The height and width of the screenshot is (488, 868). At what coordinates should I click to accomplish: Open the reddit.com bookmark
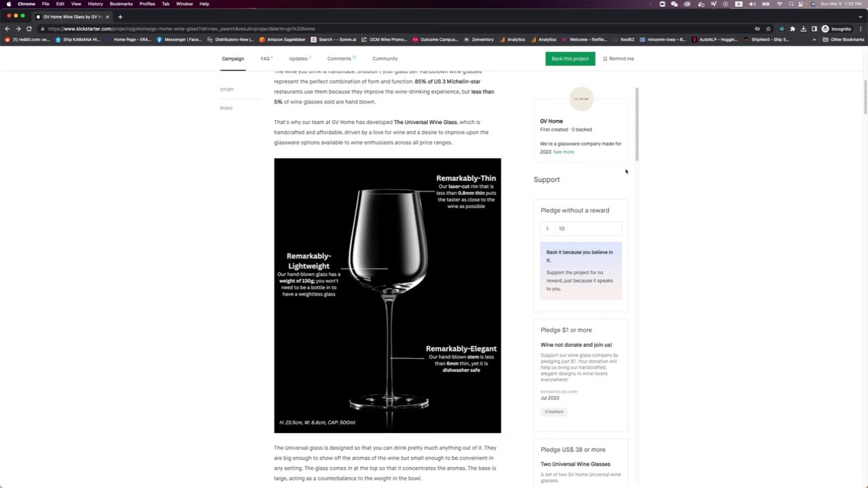click(27, 39)
